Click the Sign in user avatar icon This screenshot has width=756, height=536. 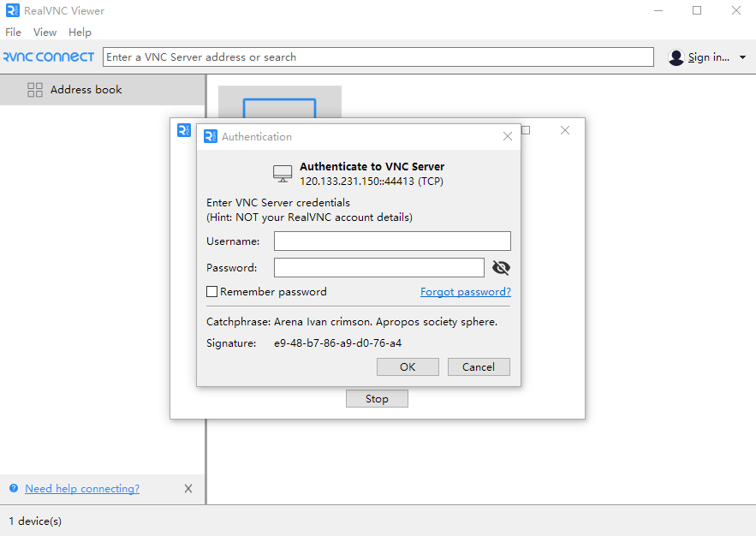(676, 57)
